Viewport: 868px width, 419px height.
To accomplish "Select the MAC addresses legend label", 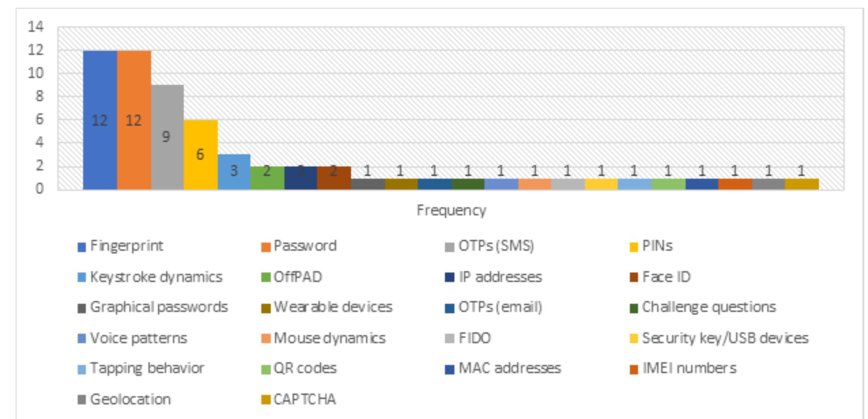I will coord(510,368).
